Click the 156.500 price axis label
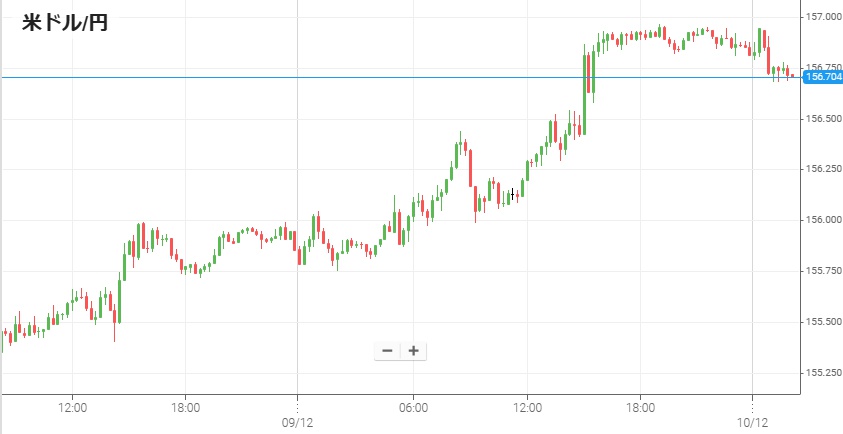This screenshot has height=434, width=843. point(823,119)
